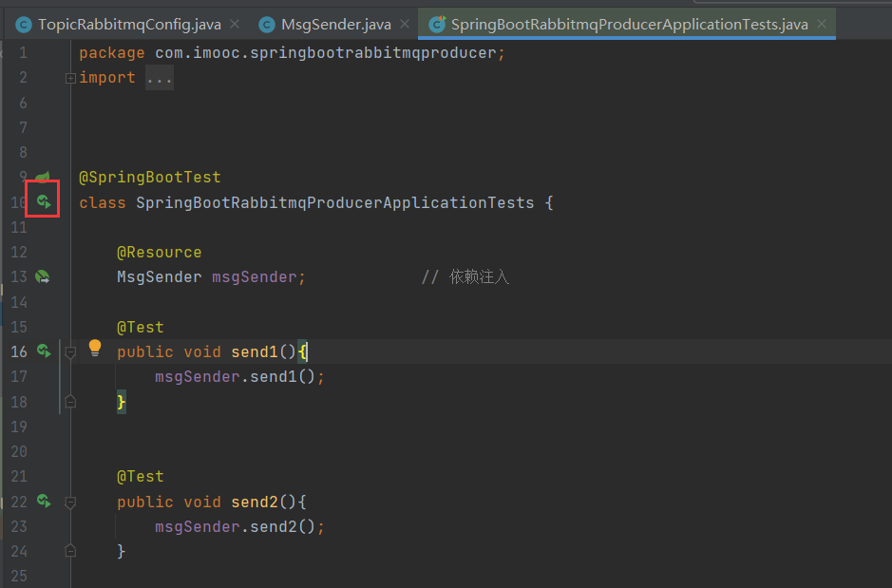Click the package keyword on line 1
The width and height of the screenshot is (892, 588).
[x=111, y=53]
